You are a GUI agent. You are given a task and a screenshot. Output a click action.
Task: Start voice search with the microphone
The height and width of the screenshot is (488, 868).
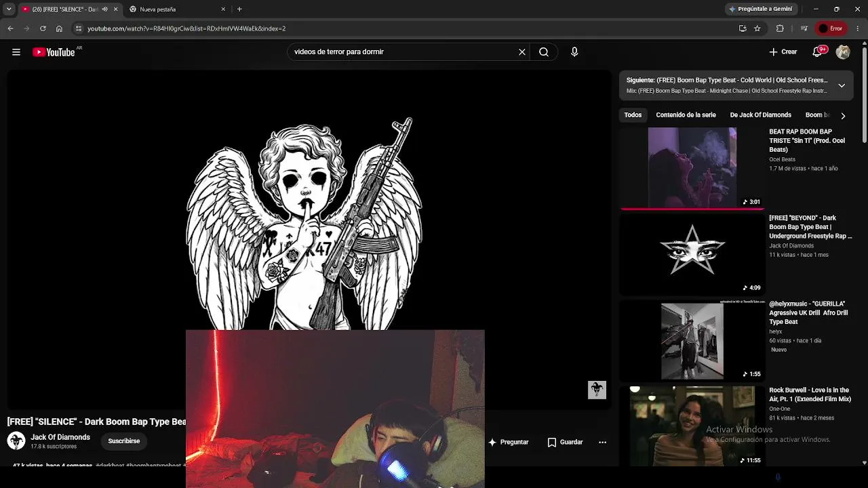pyautogui.click(x=574, y=52)
